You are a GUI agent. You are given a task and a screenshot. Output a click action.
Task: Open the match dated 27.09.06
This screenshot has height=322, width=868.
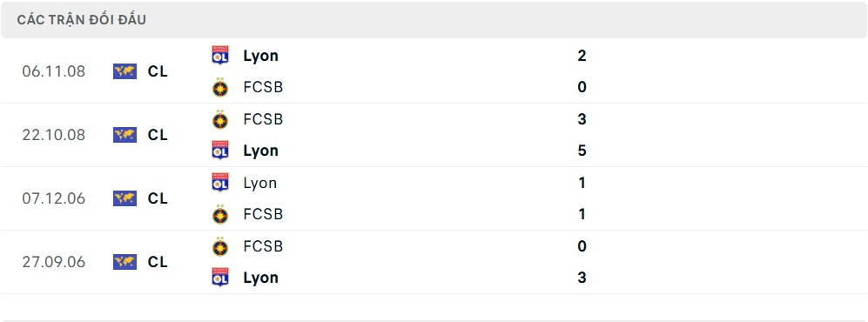(x=434, y=262)
